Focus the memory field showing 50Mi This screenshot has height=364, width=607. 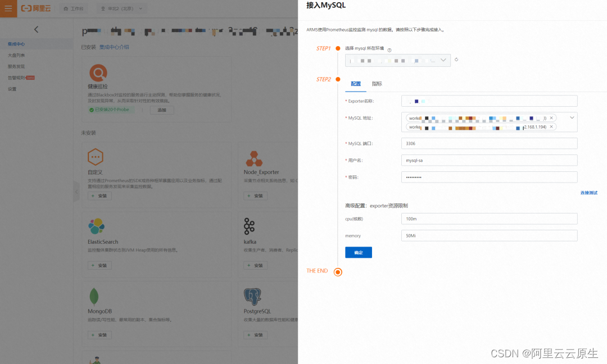pos(490,235)
